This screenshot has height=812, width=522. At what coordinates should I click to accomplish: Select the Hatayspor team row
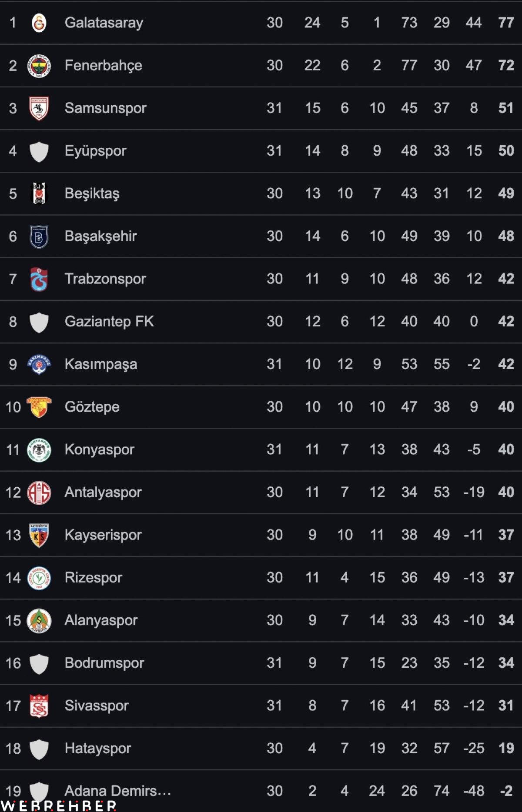pos(261,749)
